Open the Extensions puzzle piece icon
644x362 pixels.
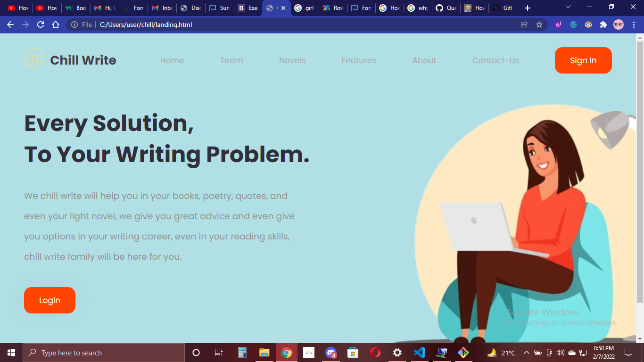pos(603,25)
